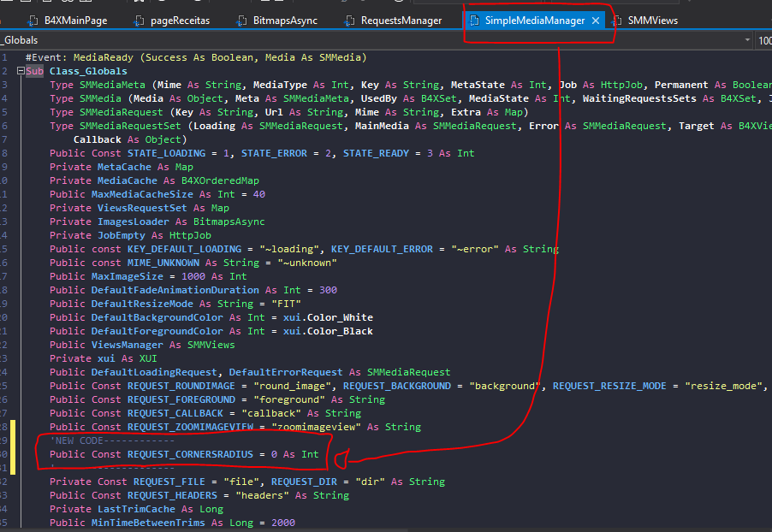Click the STATE_READY constant
Viewport: 772px width, 532px height.
376,154
